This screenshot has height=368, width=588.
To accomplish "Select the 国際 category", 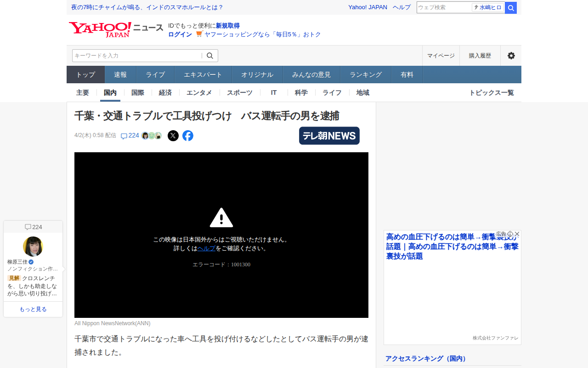I will [x=138, y=92].
